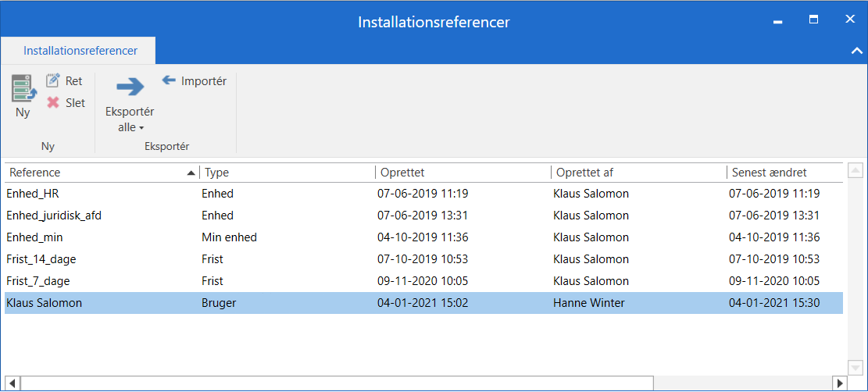Click the Ny server icon
Image resolution: width=868 pixels, height=392 pixels.
23,88
